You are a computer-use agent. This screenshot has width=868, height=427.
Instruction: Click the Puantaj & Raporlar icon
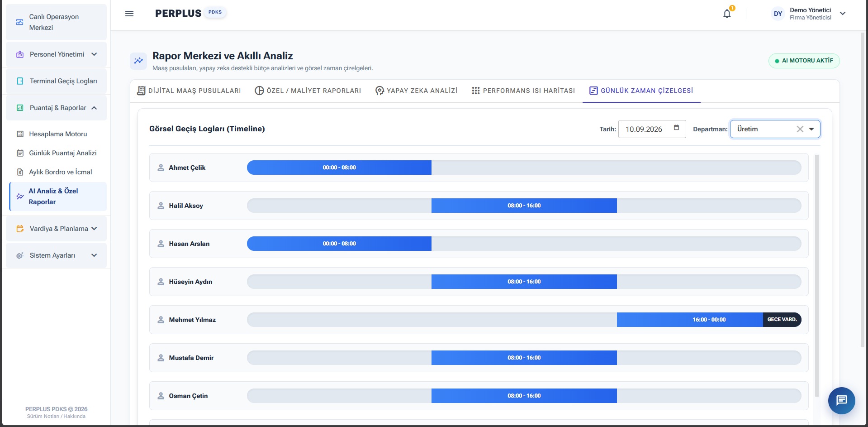(20, 108)
